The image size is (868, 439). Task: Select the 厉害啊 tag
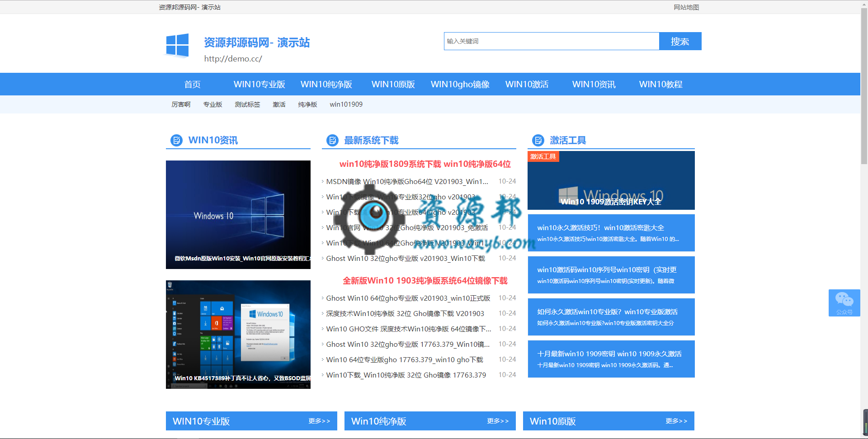point(181,104)
